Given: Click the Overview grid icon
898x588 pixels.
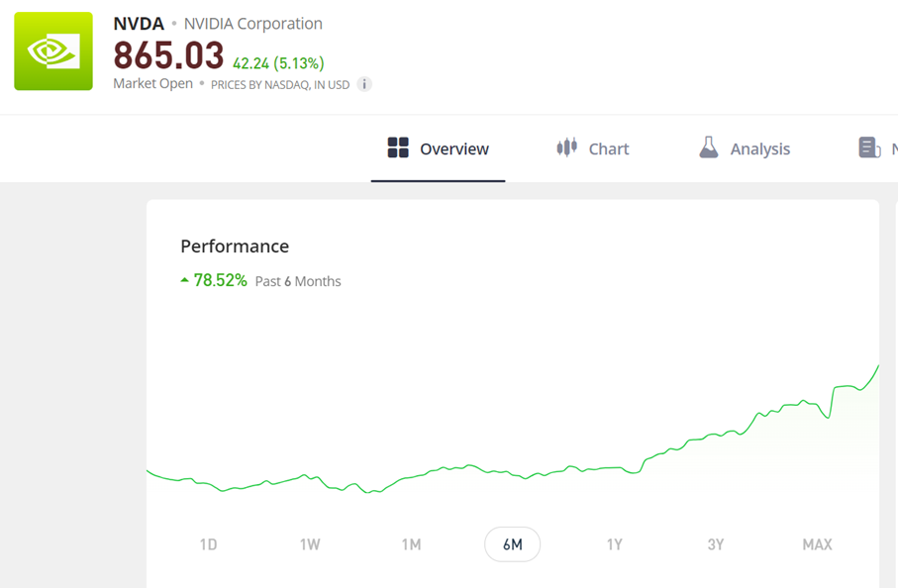Looking at the screenshot, I should [x=398, y=147].
